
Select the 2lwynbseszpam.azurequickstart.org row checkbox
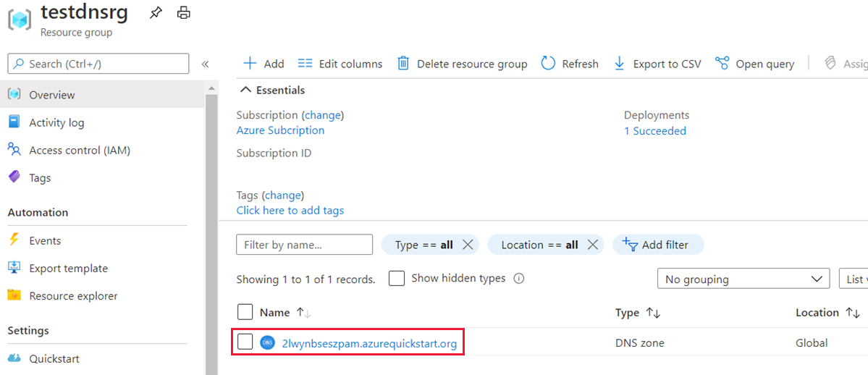(x=245, y=342)
